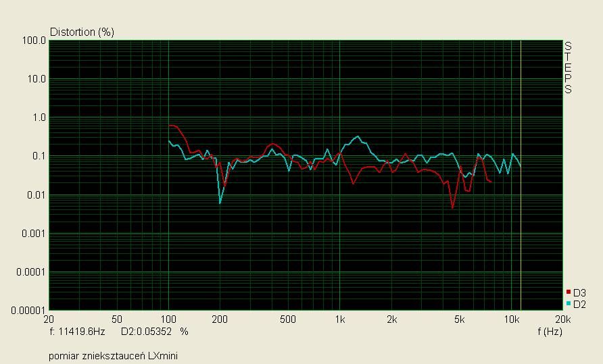Click the 1.0 y-axis value
This screenshot has width=603, height=364.
tap(39, 118)
